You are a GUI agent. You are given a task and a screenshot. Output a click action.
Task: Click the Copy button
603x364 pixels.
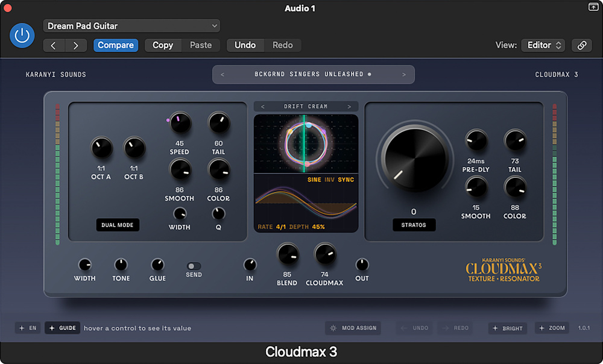click(163, 45)
